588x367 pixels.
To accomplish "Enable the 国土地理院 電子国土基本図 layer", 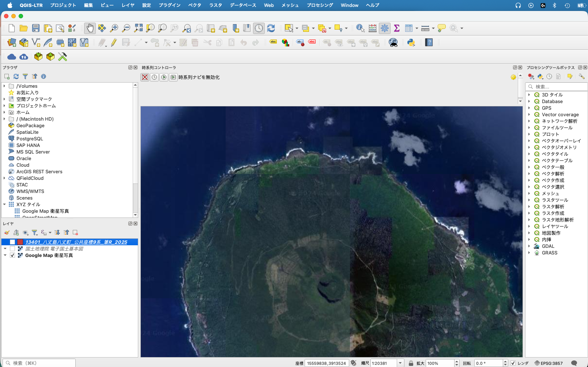I will 12,249.
